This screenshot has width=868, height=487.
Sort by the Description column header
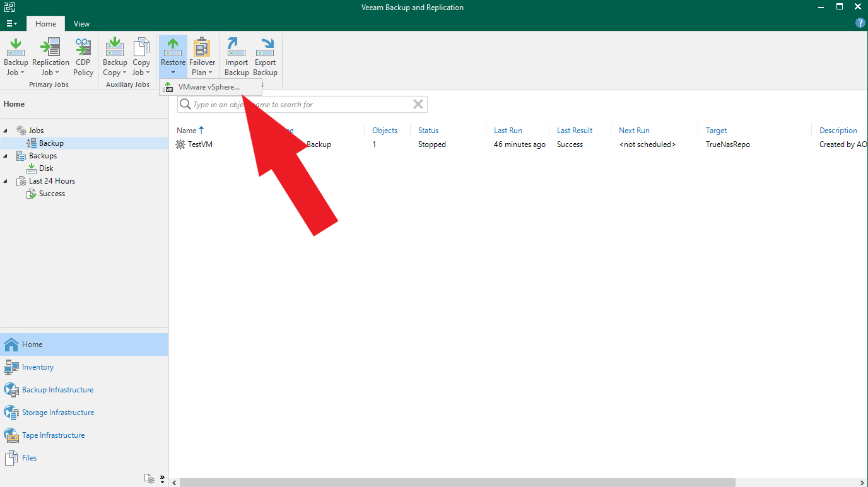(838, 131)
